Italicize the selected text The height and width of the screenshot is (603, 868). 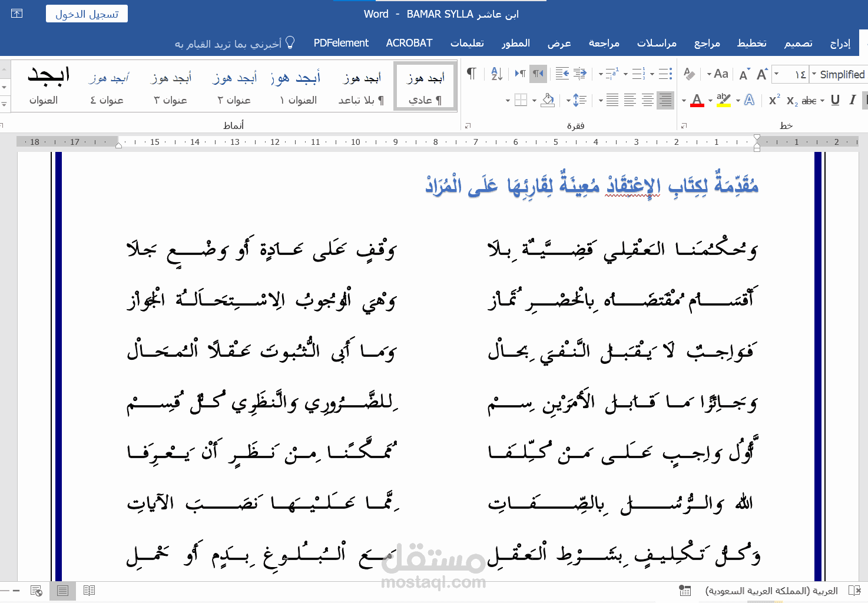(x=852, y=100)
